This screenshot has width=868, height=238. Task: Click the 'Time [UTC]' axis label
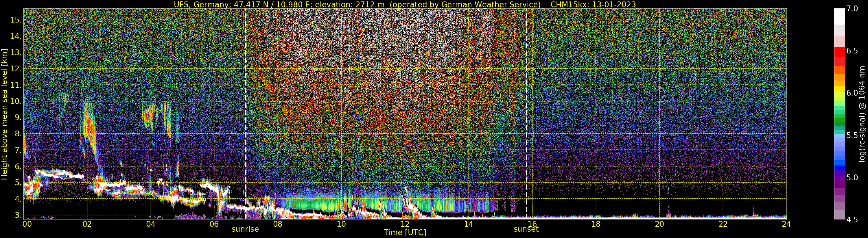click(x=405, y=232)
